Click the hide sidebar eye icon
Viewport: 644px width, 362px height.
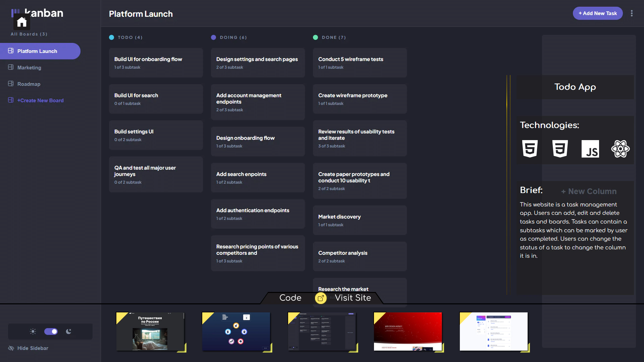click(x=11, y=348)
